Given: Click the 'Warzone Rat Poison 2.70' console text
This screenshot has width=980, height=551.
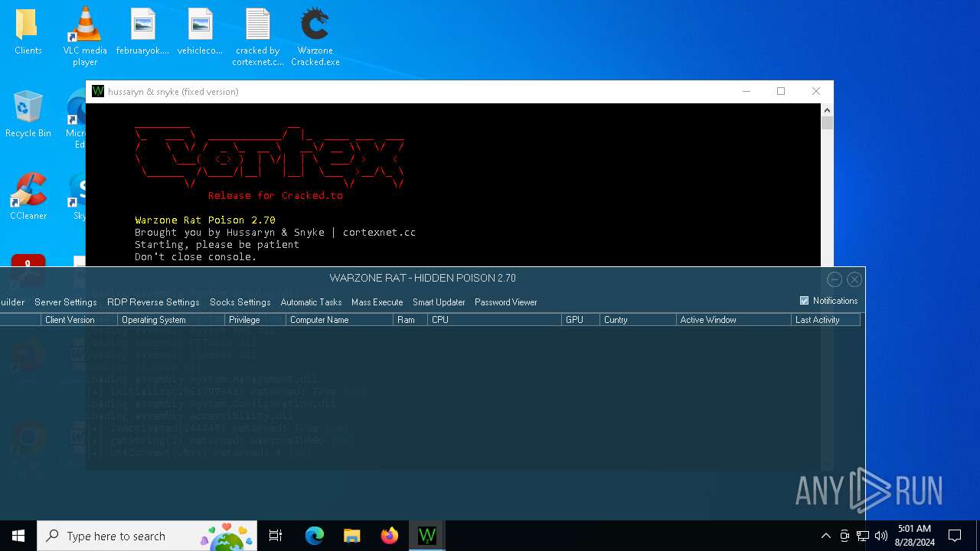Looking at the screenshot, I should [x=205, y=220].
